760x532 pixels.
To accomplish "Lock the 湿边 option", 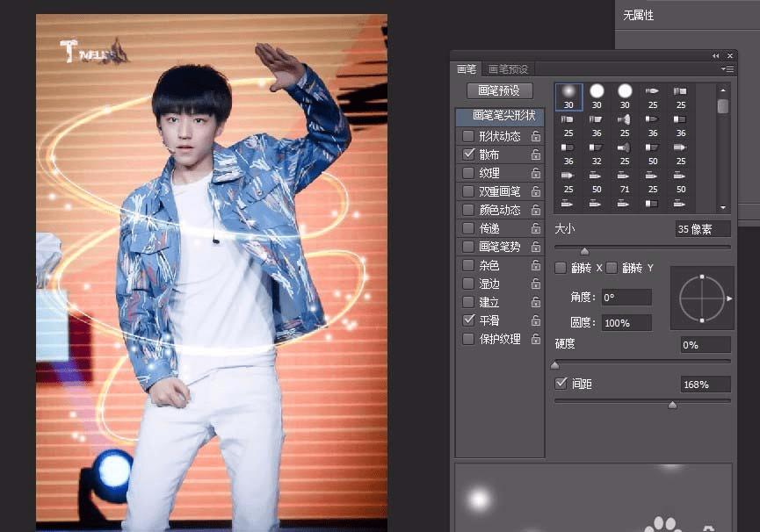I will pos(536,284).
